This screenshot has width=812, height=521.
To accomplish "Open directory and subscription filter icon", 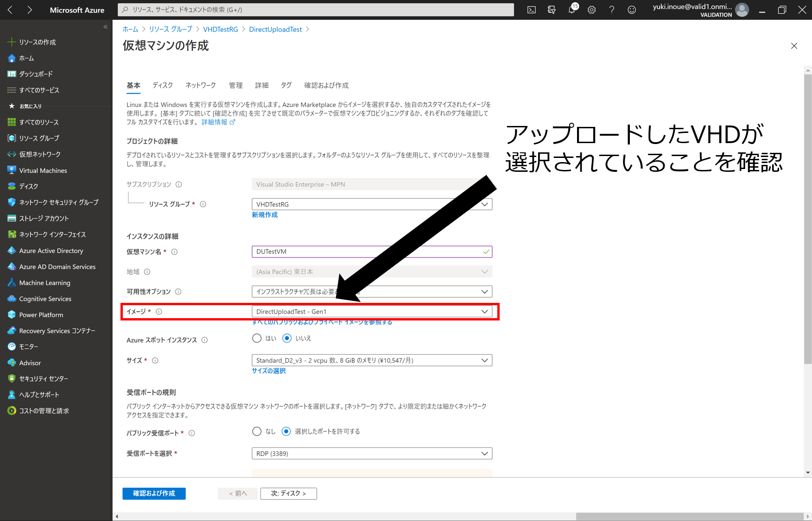I will pyautogui.click(x=552, y=10).
